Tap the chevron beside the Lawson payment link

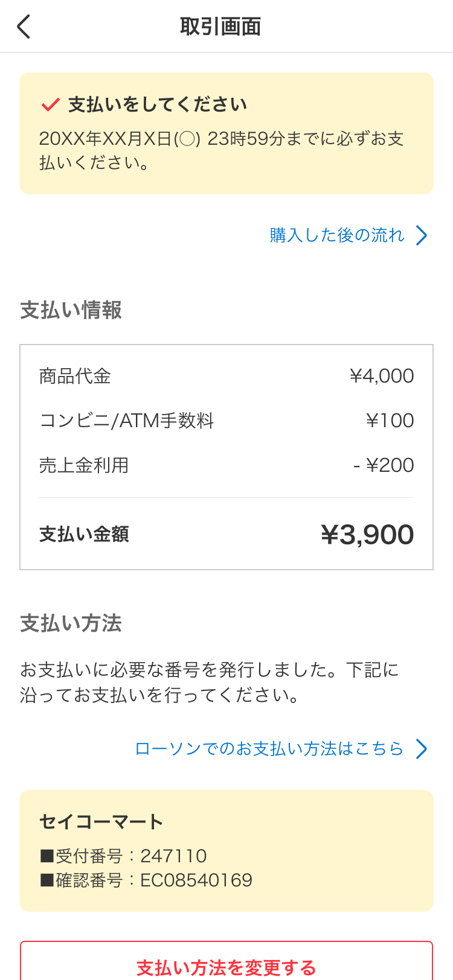(x=422, y=749)
